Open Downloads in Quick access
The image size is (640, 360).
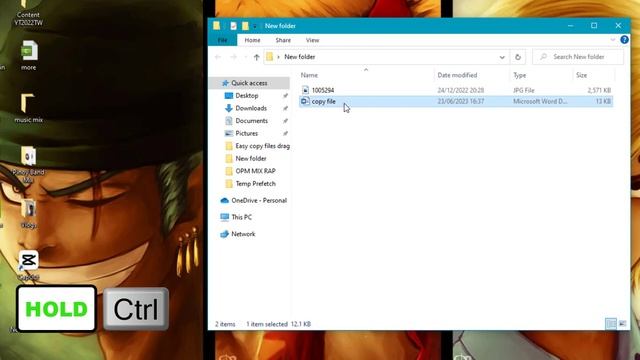pos(251,108)
